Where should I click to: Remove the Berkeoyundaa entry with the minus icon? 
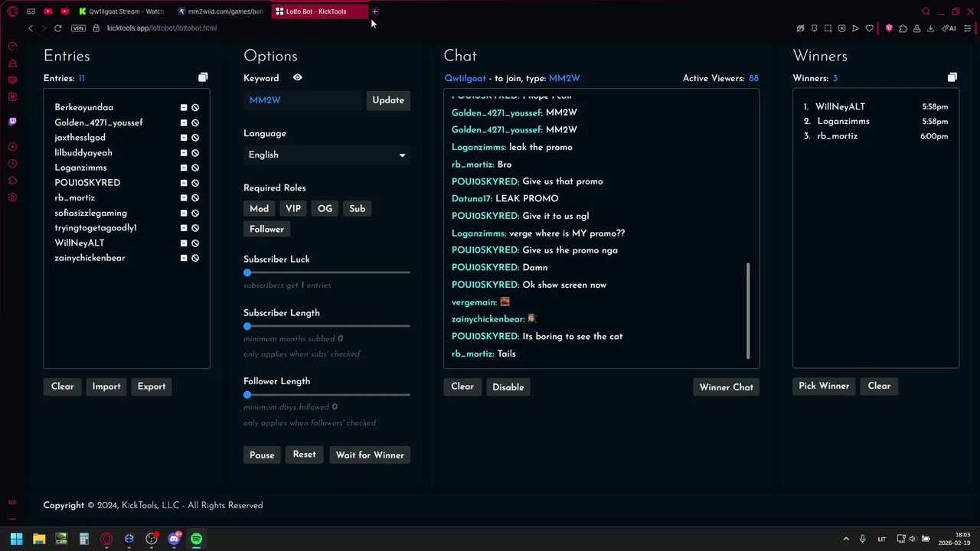184,108
